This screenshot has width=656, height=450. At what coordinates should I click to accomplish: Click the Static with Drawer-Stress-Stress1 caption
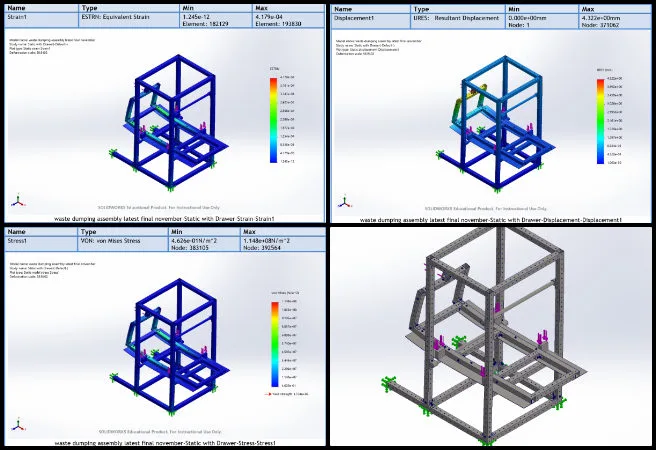[x=163, y=441]
